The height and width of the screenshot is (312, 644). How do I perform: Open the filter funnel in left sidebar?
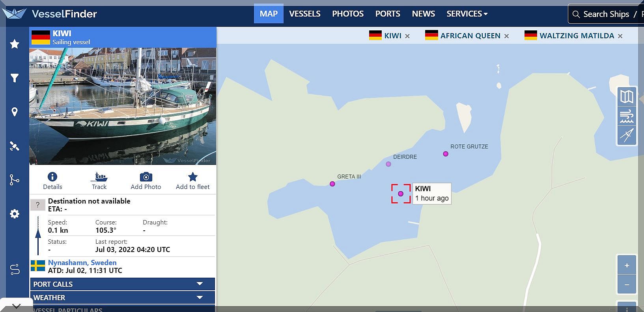(x=15, y=78)
